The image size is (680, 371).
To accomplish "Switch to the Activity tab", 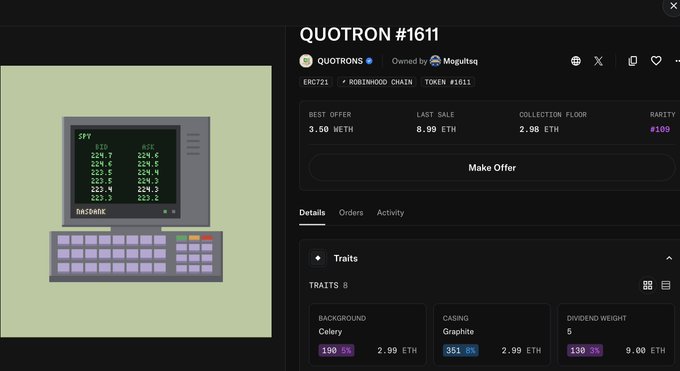I will pos(390,213).
